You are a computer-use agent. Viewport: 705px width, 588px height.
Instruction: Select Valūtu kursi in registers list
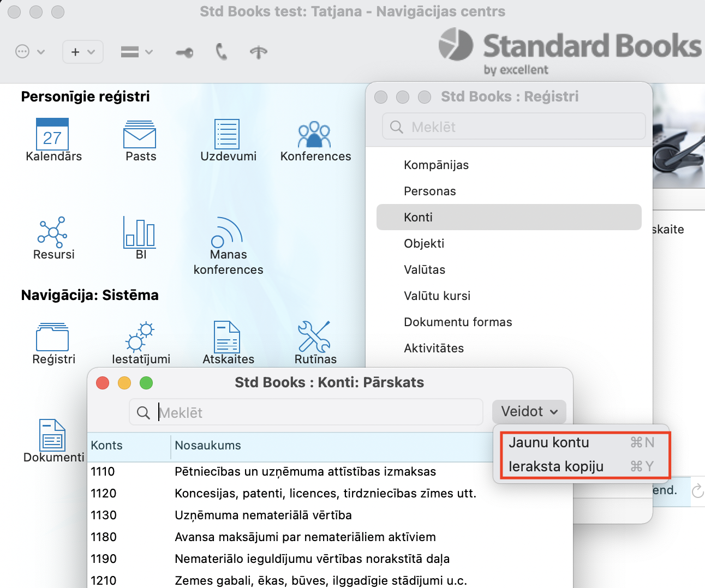pyautogui.click(x=437, y=296)
